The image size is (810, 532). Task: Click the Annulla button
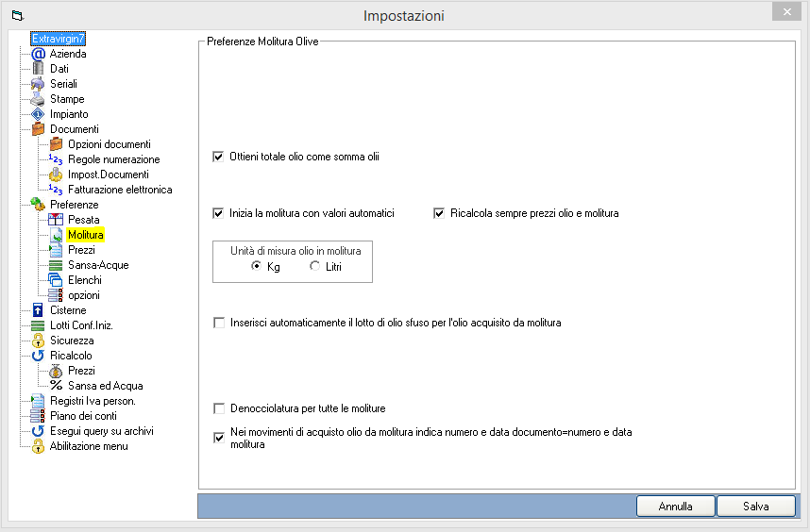pyautogui.click(x=676, y=507)
